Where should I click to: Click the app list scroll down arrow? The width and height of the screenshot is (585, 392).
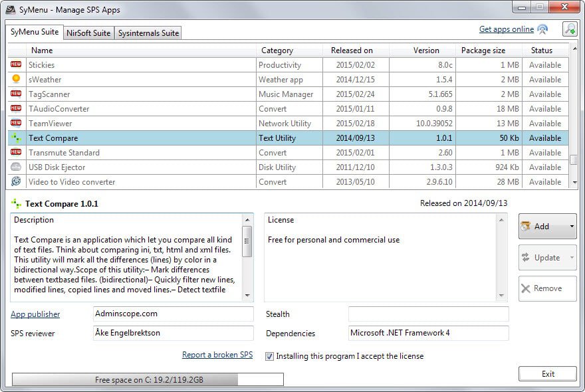[x=574, y=182]
